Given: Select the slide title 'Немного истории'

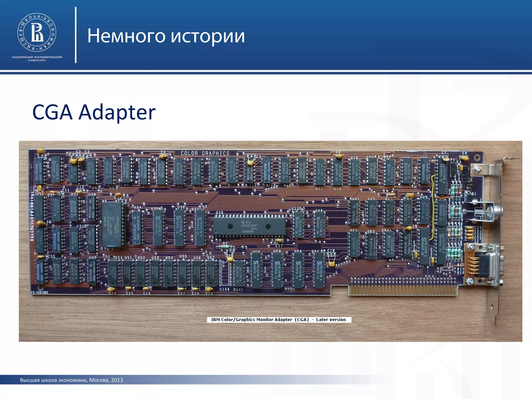Looking at the screenshot, I should pyautogui.click(x=166, y=36).
